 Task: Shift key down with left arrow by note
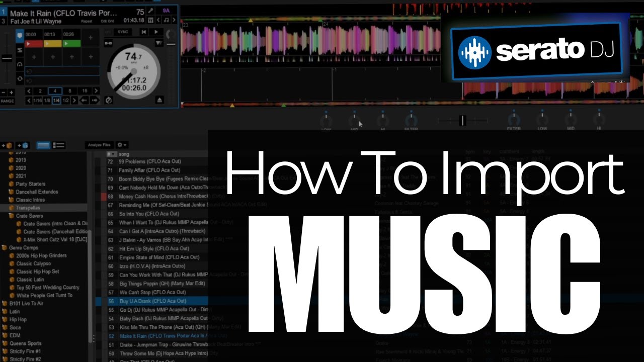[158, 20]
